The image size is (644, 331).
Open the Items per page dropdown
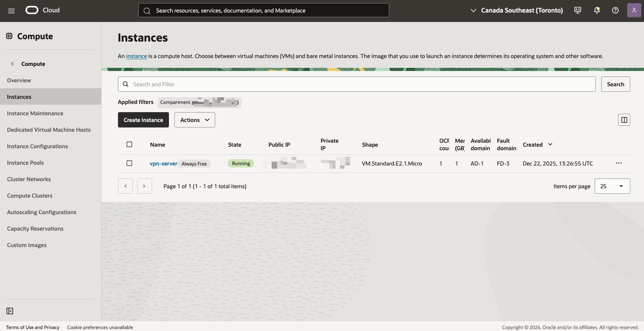coord(612,186)
